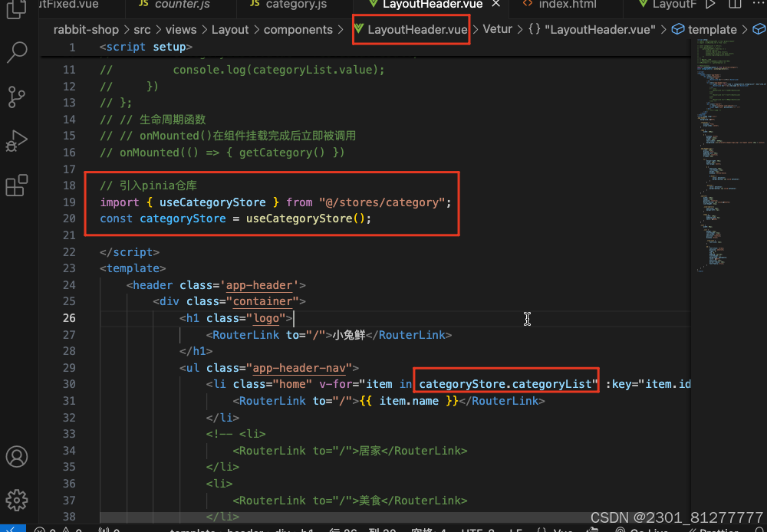Click onMounted()在组件挂载完成后立即被调用 comment
The height and width of the screenshot is (532, 767).
[248, 136]
